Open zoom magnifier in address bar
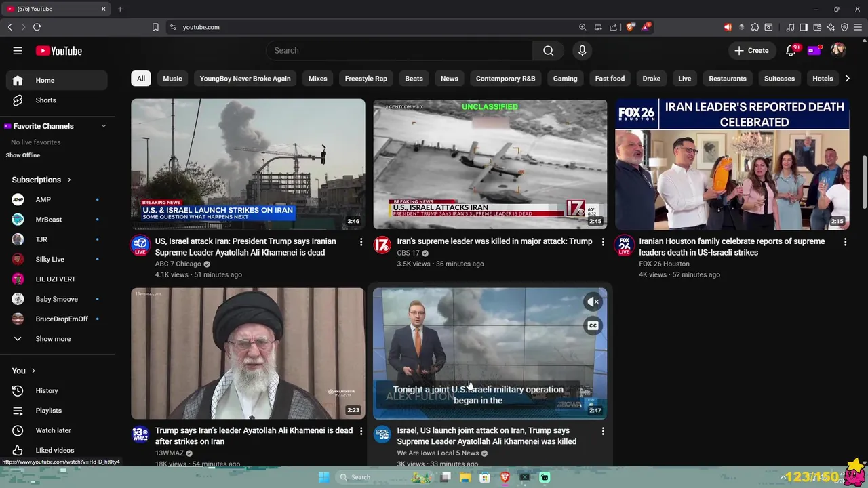The width and height of the screenshot is (868, 488). tap(583, 27)
